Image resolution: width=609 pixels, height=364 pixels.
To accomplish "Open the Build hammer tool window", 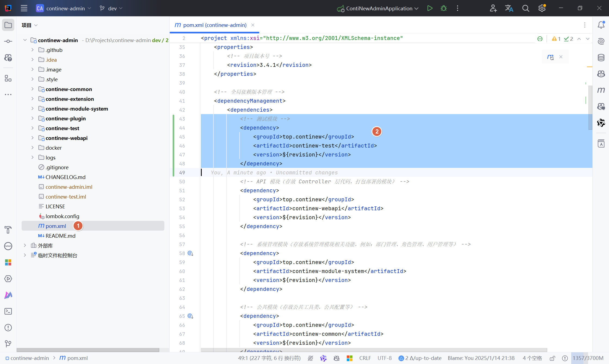I will point(8,230).
